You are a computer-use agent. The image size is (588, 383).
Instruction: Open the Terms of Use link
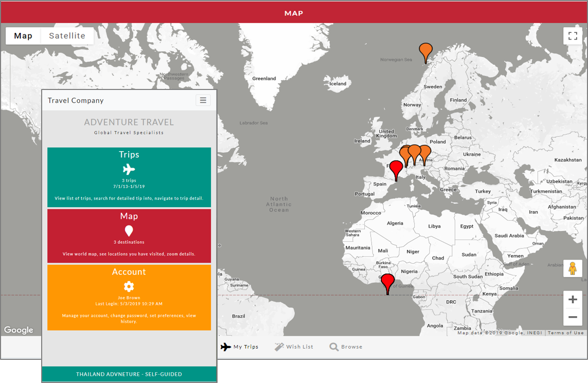[x=565, y=333]
